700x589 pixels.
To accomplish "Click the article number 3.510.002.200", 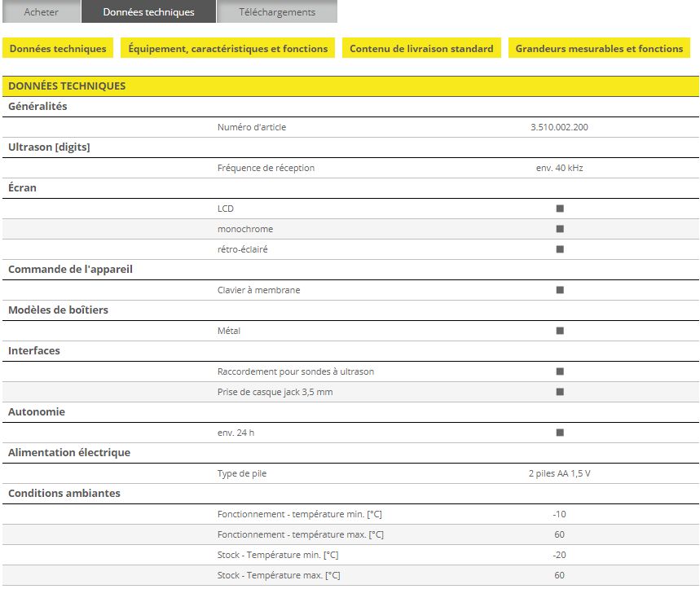I will tap(559, 127).
